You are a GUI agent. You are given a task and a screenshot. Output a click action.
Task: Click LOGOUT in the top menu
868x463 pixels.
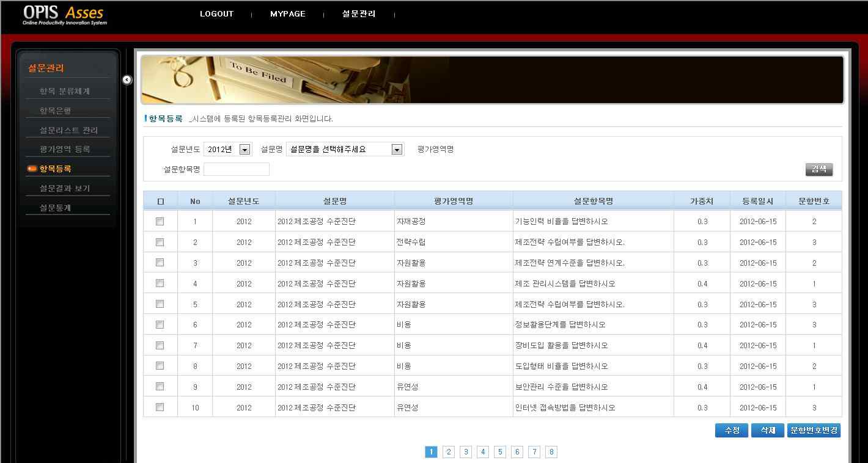point(216,14)
